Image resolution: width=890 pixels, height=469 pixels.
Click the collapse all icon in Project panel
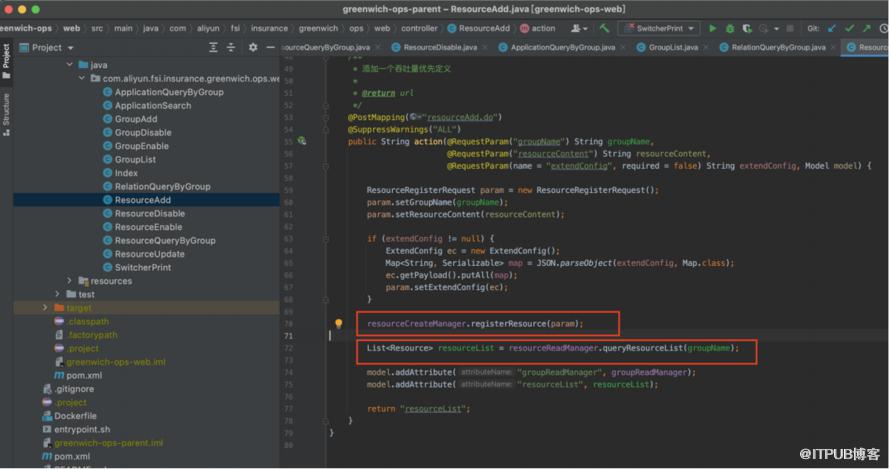(231, 48)
